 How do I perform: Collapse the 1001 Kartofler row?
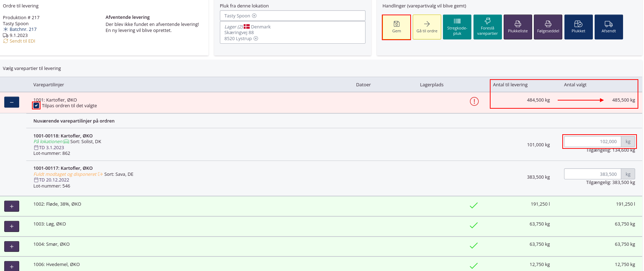click(x=12, y=102)
